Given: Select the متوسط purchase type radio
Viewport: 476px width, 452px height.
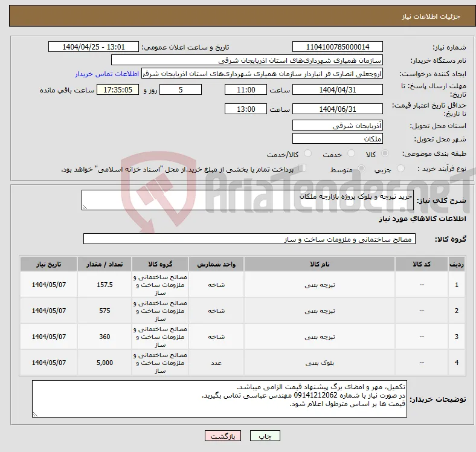Looking at the screenshot, I should pyautogui.click(x=361, y=168).
